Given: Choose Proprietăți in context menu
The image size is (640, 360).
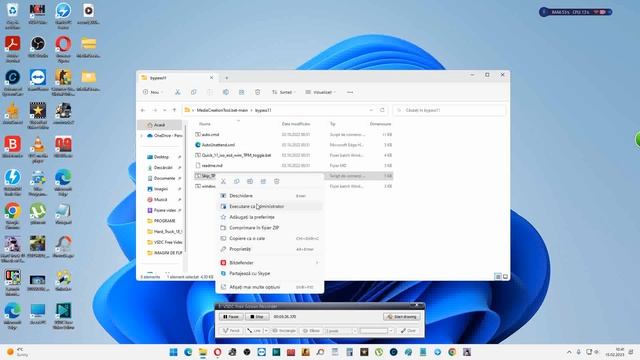Looking at the screenshot, I should 269,249.
